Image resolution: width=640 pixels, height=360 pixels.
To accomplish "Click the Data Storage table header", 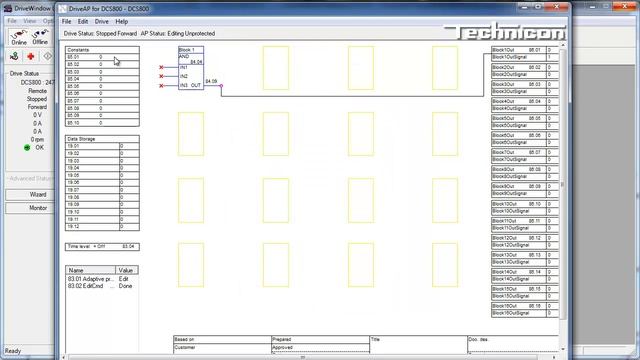I will 102,139.
